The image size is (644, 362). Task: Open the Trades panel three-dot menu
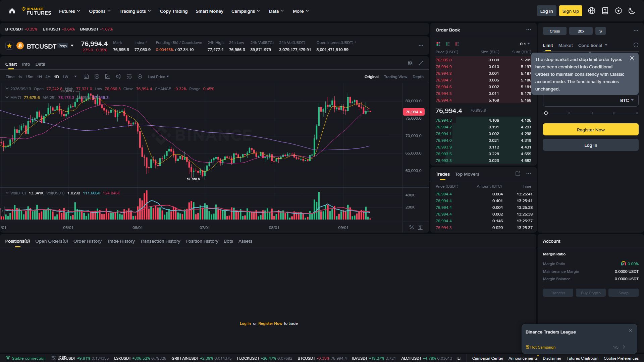(529, 174)
